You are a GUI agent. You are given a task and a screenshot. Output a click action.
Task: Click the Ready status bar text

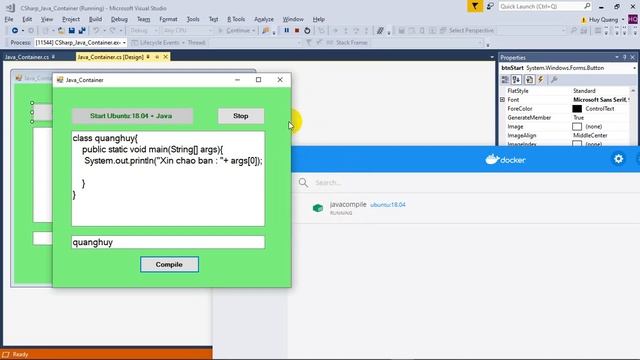tap(20, 354)
